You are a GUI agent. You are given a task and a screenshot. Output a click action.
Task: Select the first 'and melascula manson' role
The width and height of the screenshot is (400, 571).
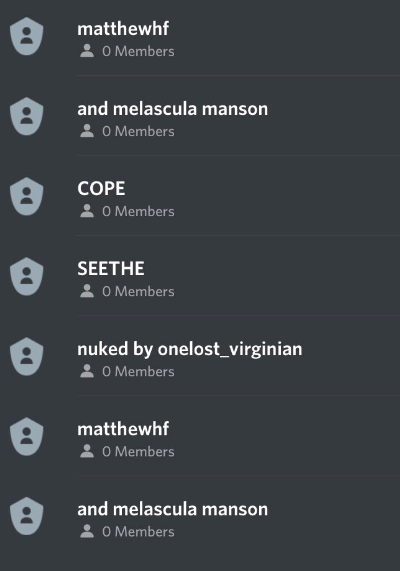coord(200,116)
